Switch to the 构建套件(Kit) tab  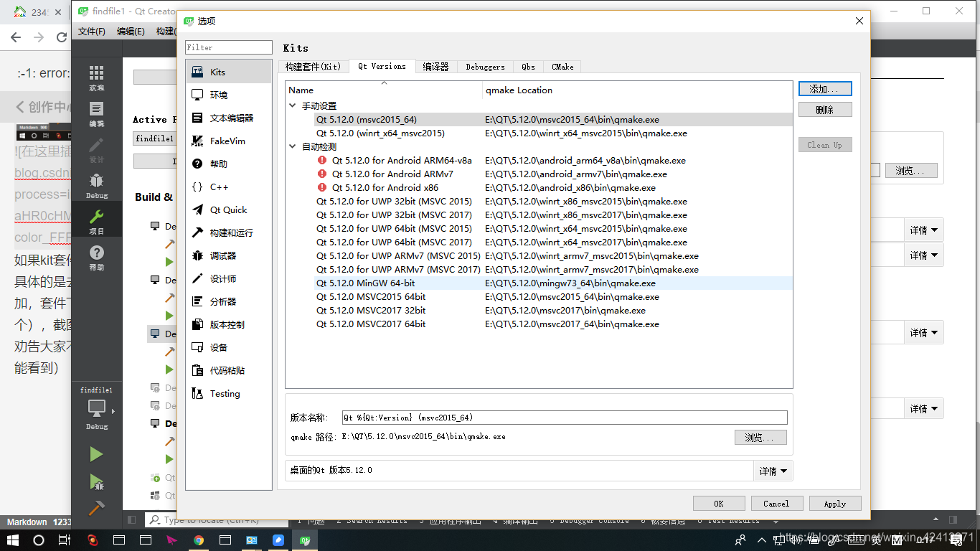(x=313, y=67)
